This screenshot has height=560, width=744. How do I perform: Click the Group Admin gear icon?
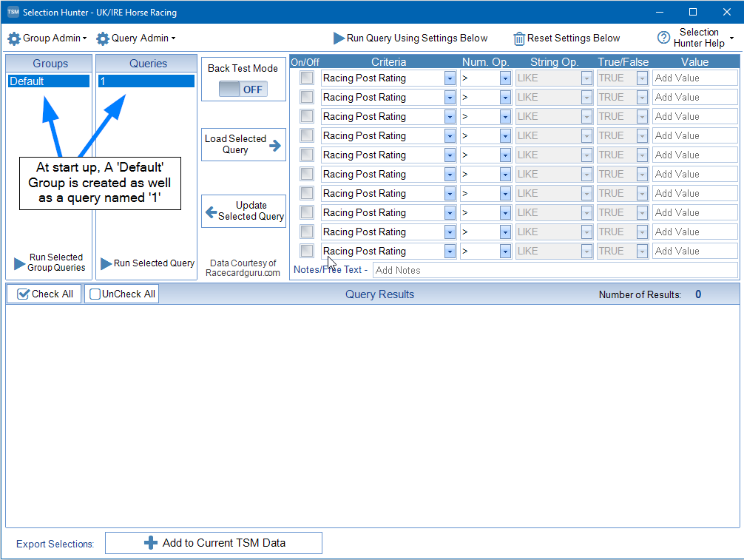click(x=14, y=38)
